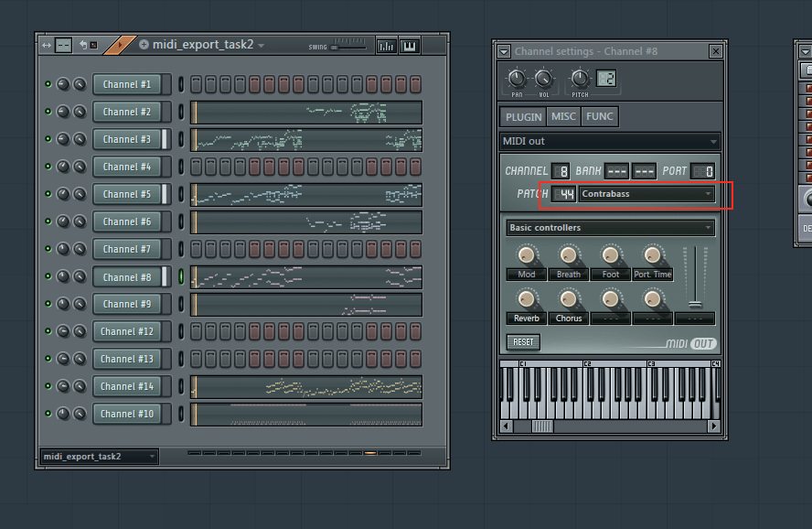Adjust the Channel #1 pan knob
This screenshot has width=812, height=529.
point(63,84)
